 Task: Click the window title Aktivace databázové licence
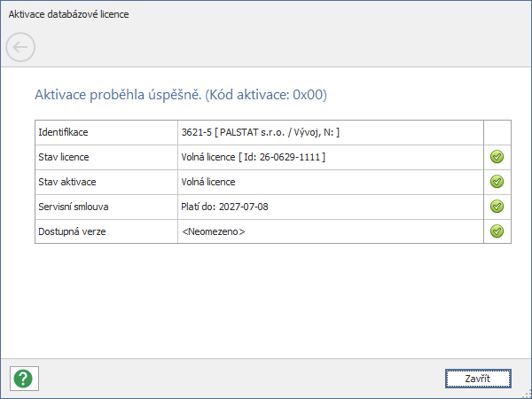(69, 14)
